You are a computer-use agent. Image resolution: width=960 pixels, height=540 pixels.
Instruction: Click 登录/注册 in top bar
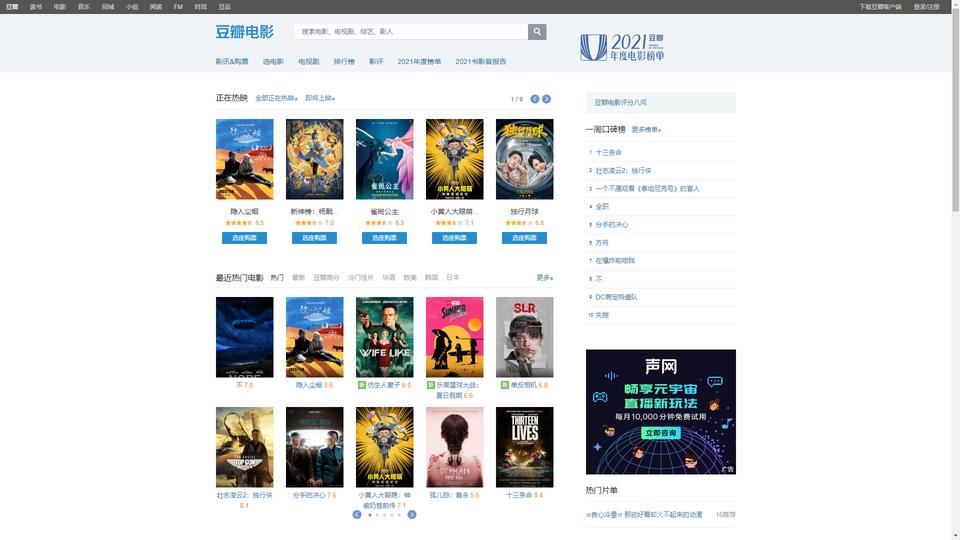926,7
